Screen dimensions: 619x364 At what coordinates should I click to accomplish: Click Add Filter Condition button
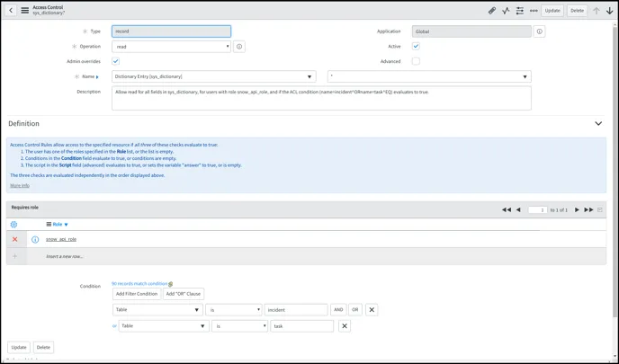click(137, 294)
